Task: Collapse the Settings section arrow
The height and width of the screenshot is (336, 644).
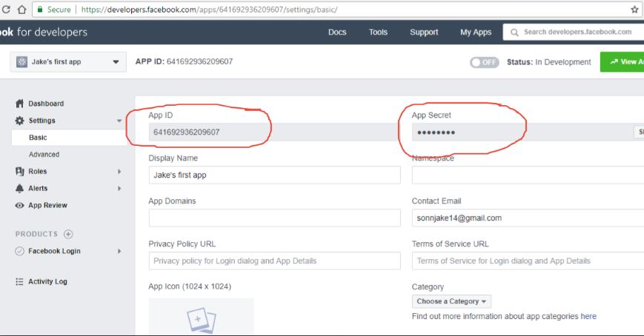Action: (x=119, y=121)
